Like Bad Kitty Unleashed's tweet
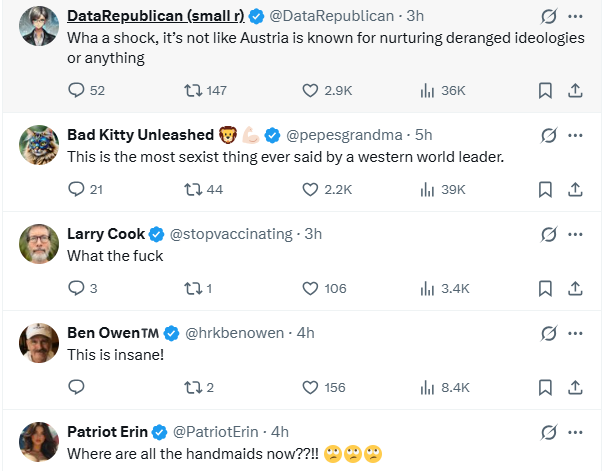 tap(311, 189)
